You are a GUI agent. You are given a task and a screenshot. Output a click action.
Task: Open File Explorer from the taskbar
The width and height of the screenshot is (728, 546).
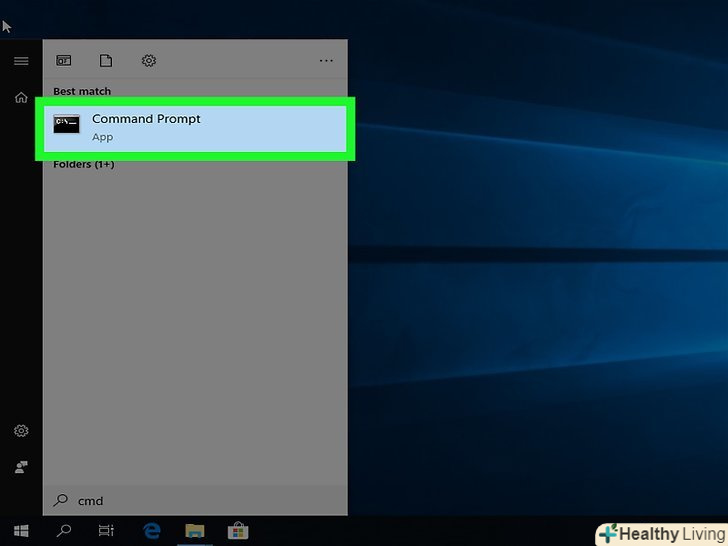pos(195,531)
